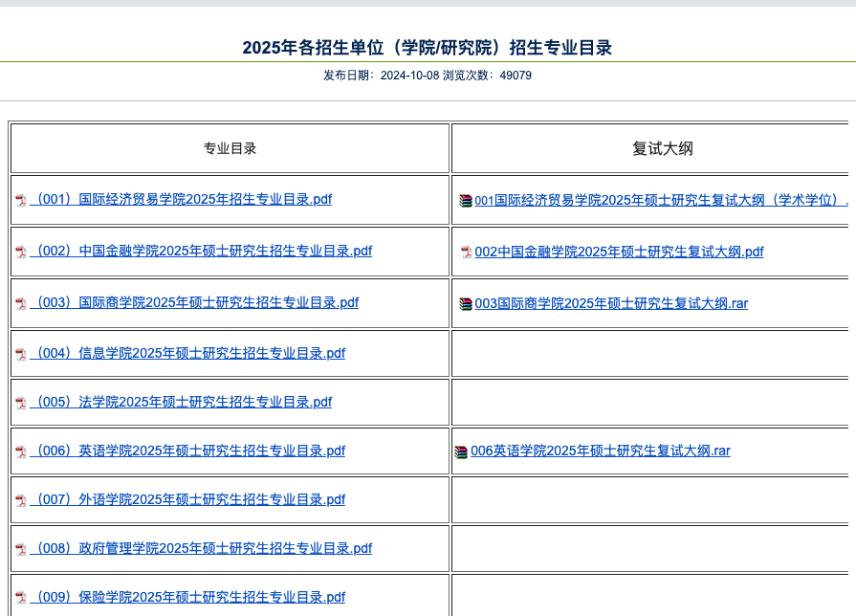This screenshot has height=616, width=856.
Task: Click the 发布日期：2024-10-08 text
Action: coord(381,76)
